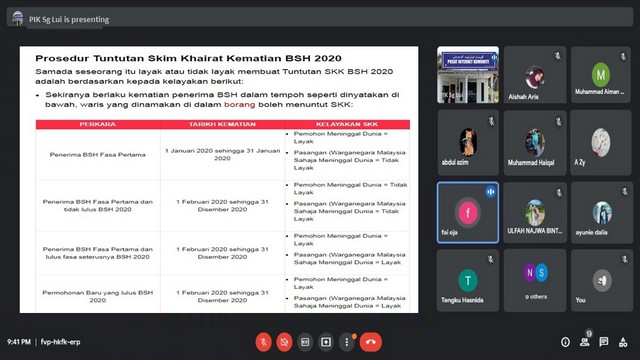Select fai eja participant tile

(x=468, y=213)
